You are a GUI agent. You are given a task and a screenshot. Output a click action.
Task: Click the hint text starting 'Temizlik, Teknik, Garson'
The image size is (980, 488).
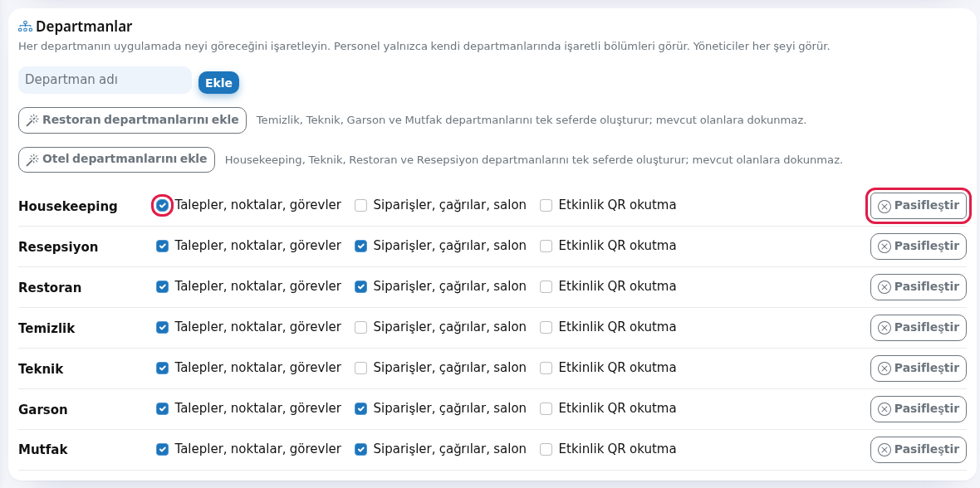click(x=532, y=120)
